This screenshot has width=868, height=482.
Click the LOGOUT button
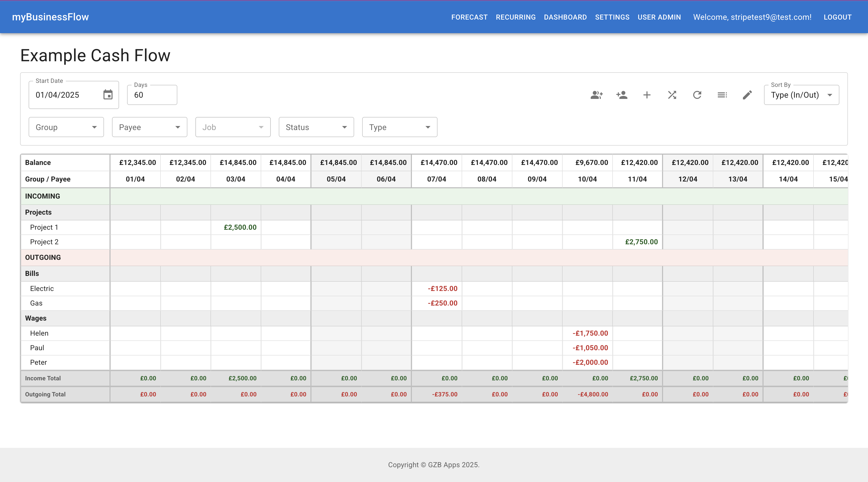pyautogui.click(x=838, y=17)
